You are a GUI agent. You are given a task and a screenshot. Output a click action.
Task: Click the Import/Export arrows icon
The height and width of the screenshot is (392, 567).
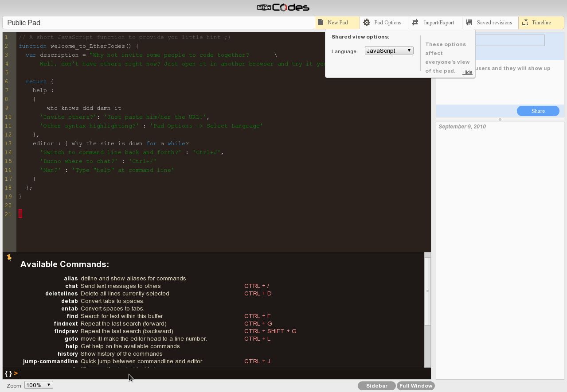coord(415,23)
